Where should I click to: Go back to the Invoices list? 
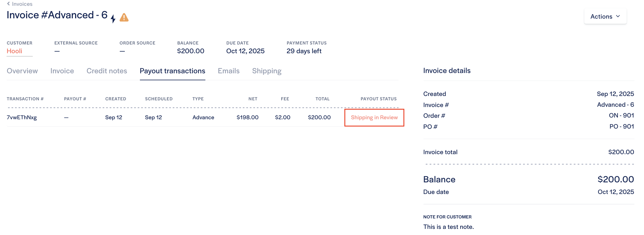pyautogui.click(x=22, y=4)
